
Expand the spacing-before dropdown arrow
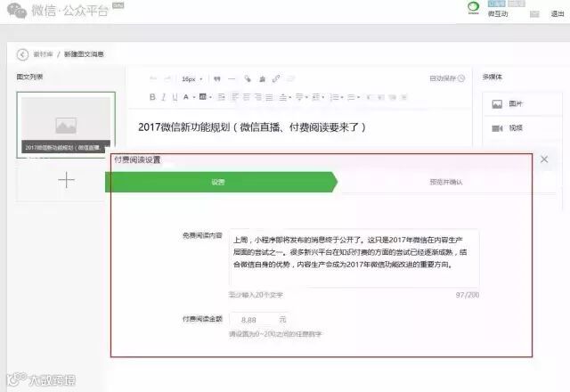(x=290, y=97)
